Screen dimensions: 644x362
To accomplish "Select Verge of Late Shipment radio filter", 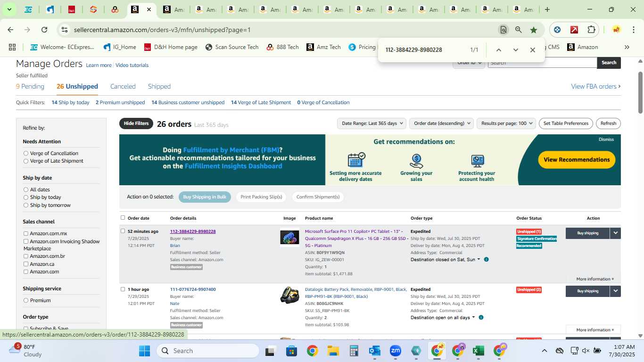I will coord(26,161).
